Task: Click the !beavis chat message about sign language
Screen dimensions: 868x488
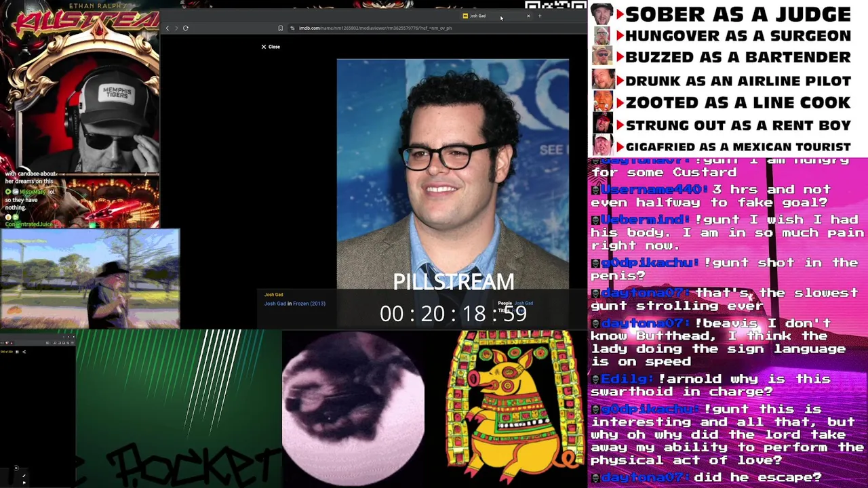Action: click(719, 342)
